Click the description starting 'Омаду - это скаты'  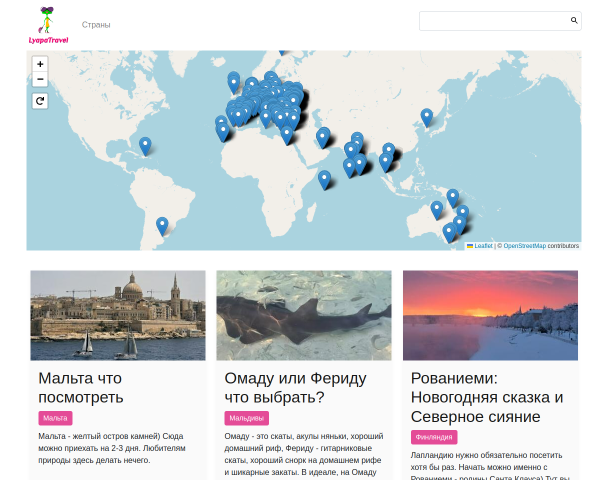coord(304,454)
